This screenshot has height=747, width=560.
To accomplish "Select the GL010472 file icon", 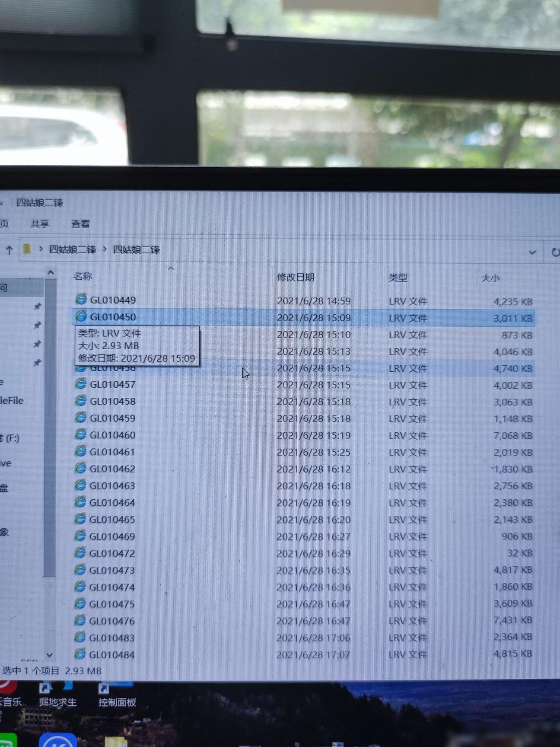I will pos(80,552).
